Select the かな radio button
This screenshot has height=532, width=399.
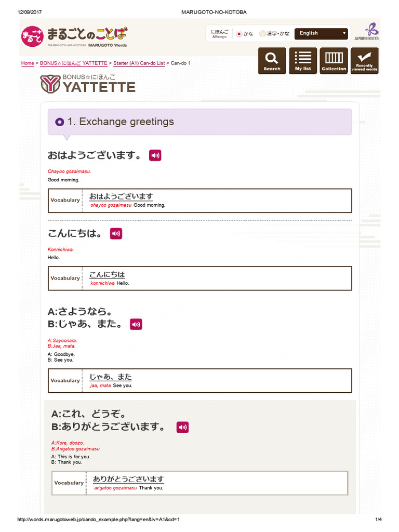(239, 34)
